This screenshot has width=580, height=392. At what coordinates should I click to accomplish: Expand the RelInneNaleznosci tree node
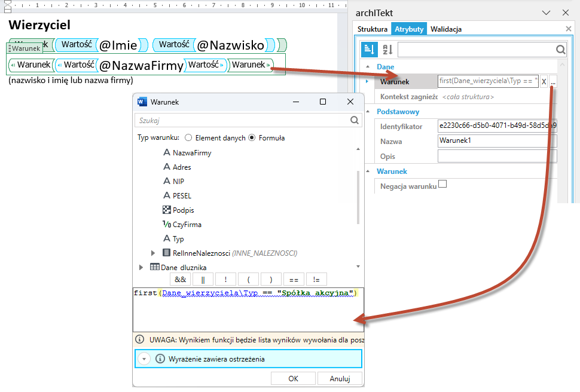coord(152,253)
